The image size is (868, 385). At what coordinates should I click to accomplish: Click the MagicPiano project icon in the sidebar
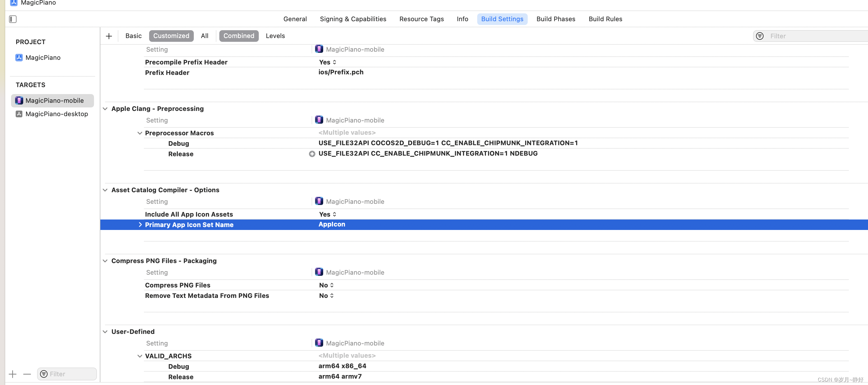[19, 58]
